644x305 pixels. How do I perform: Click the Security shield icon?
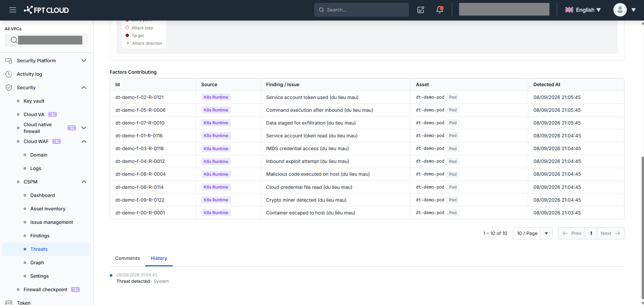coord(9,88)
